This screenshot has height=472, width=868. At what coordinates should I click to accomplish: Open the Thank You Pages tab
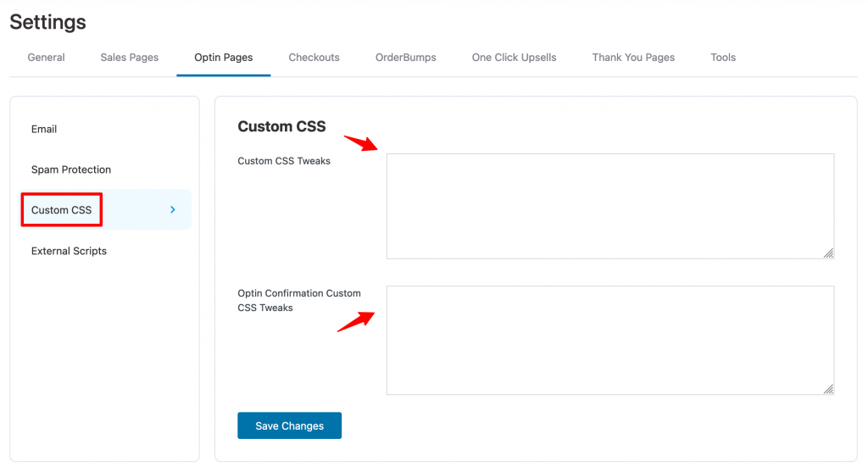633,58
